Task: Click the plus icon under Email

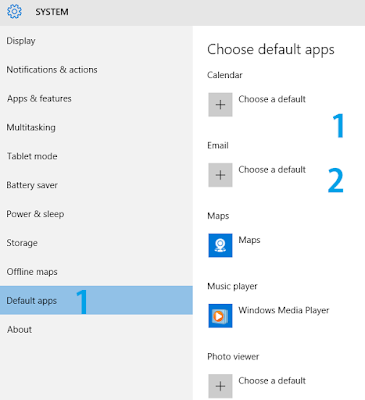Action: point(220,175)
